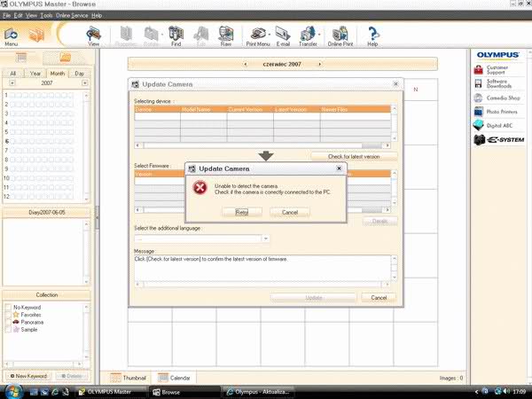The width and height of the screenshot is (532, 399).
Task: Toggle the No Keyword checkbox
Action: click(x=8, y=308)
